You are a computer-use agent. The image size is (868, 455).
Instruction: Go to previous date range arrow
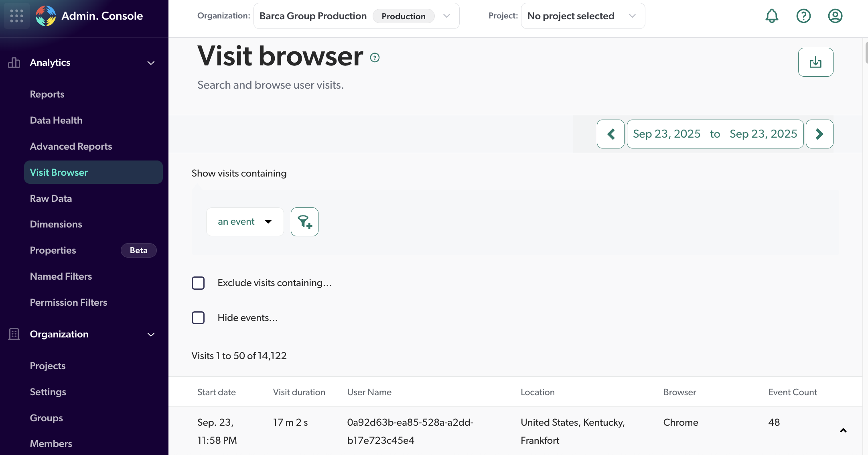click(x=610, y=134)
